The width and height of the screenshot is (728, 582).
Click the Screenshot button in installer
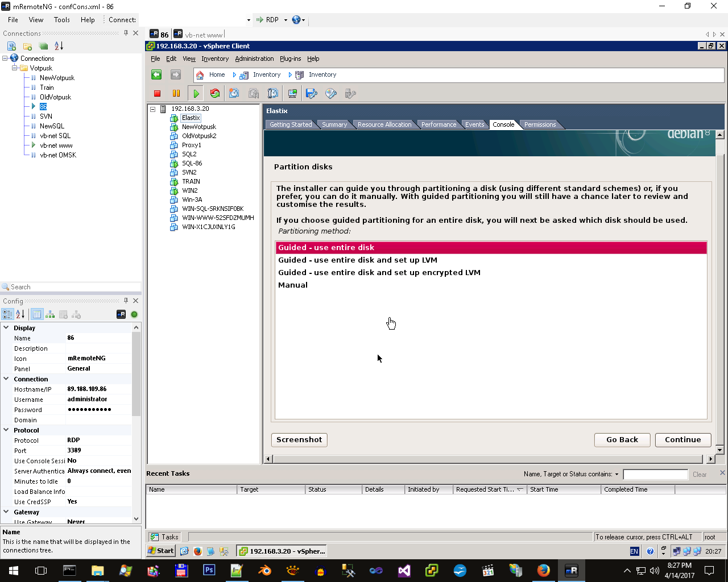(299, 440)
